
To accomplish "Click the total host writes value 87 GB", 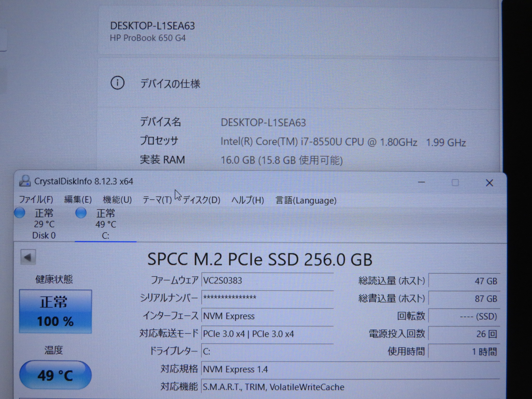I will (x=464, y=298).
